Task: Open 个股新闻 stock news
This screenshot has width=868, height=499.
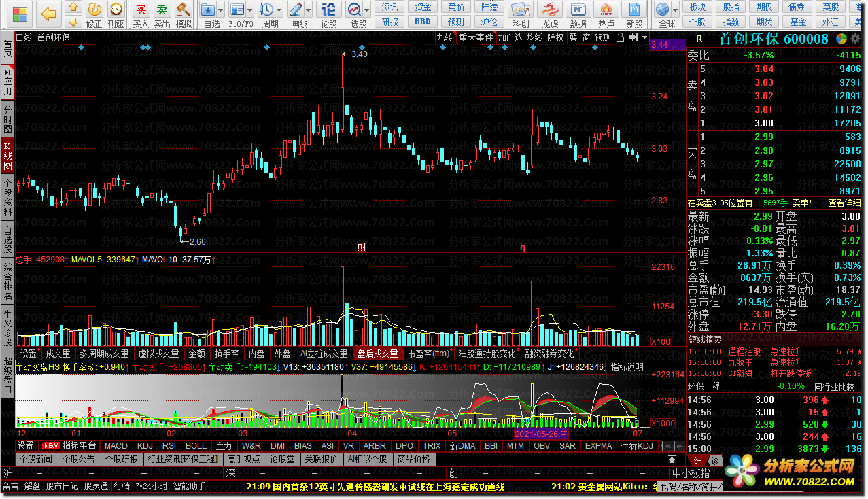Action: point(36,459)
